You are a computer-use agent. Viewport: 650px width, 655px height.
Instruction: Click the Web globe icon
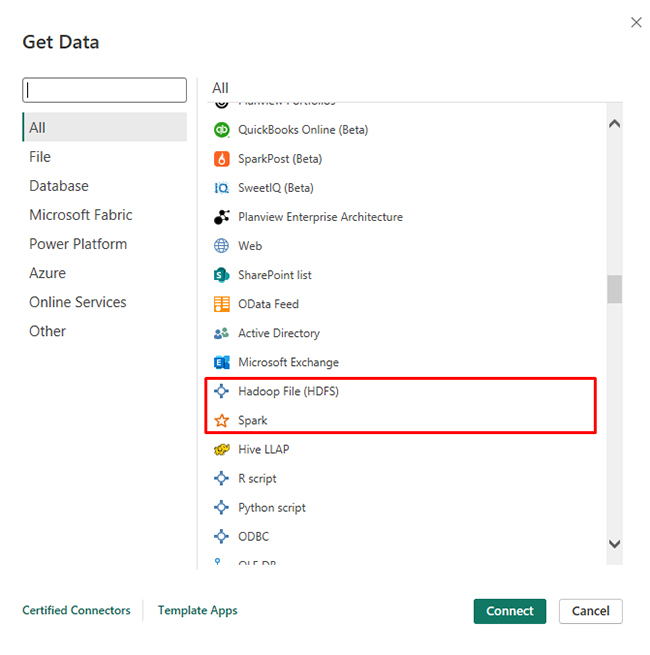[x=221, y=246]
